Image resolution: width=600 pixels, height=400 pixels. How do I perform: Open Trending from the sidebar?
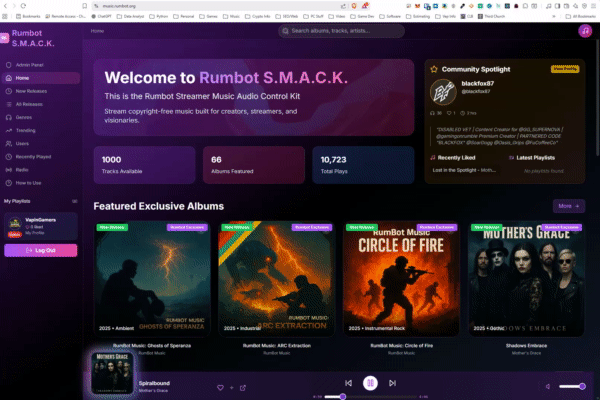(26, 130)
